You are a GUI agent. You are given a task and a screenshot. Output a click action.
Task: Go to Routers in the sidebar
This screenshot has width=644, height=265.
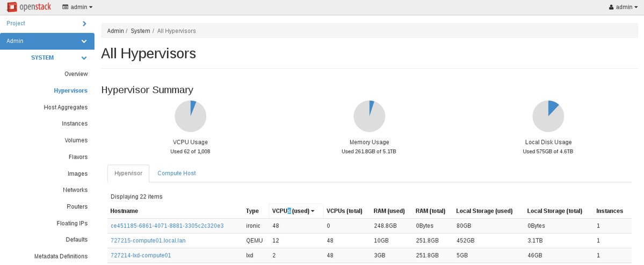click(x=77, y=206)
